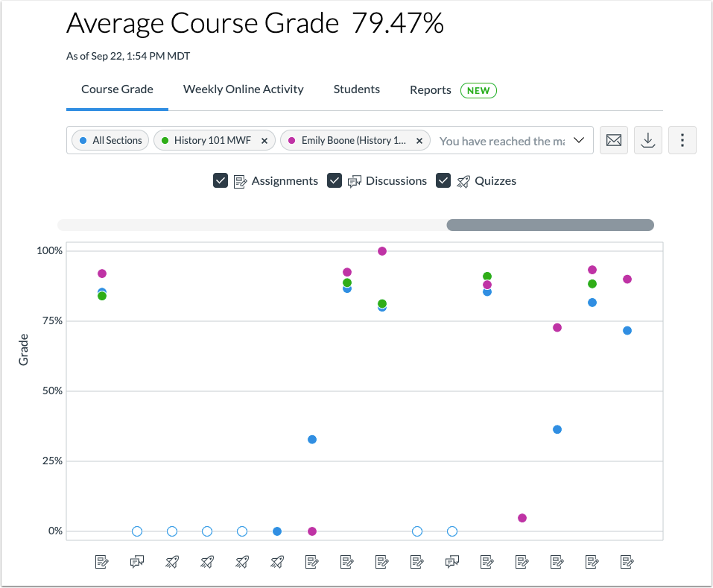Uncheck the Assignments checkbox
The height and width of the screenshot is (588, 713).
[220, 180]
